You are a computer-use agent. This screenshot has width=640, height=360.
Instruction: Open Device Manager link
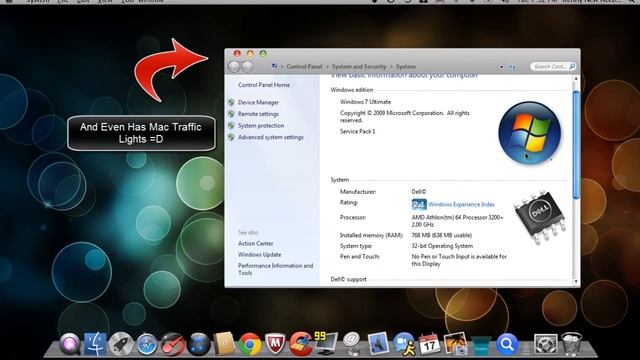point(258,102)
